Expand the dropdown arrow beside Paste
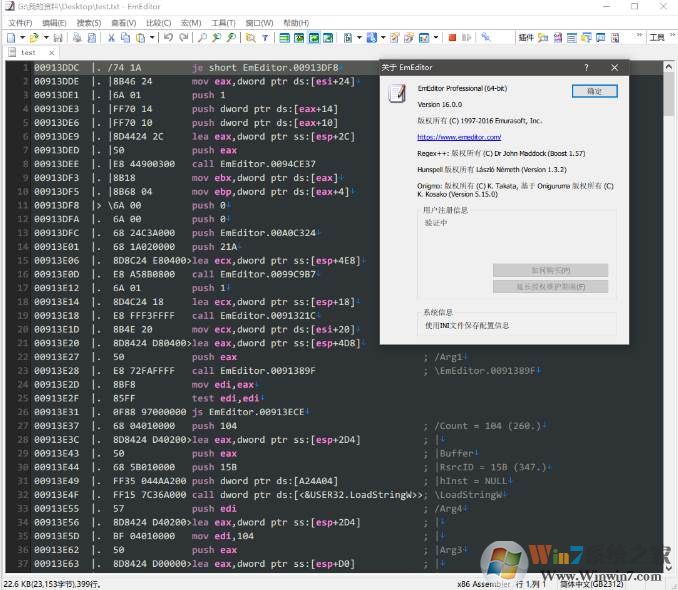The width and height of the screenshot is (678, 590). (152, 38)
